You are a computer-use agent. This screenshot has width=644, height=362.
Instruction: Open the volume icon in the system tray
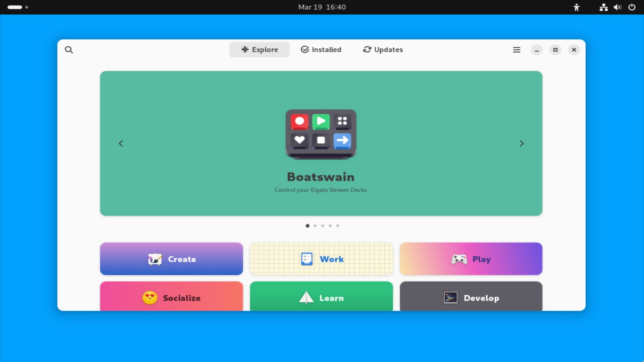[x=617, y=7]
